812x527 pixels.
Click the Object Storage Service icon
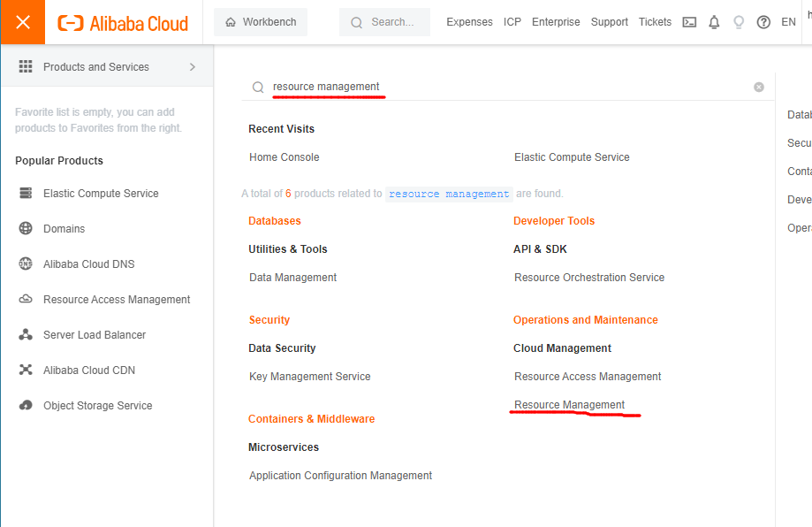tap(26, 405)
